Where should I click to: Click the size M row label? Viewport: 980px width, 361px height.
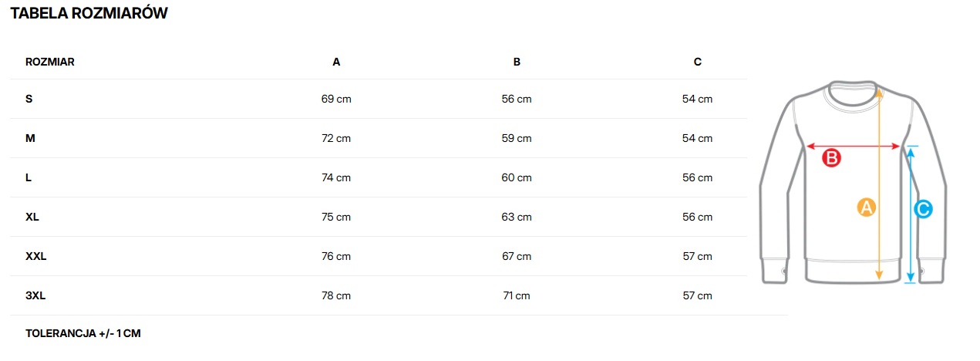(30, 138)
